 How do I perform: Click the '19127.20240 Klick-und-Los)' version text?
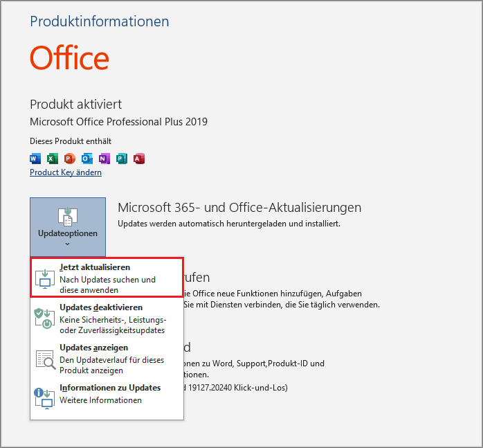tap(238, 388)
